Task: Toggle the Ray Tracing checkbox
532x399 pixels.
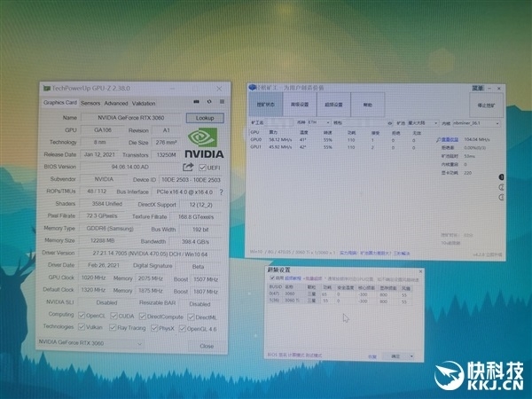Action: [113, 327]
